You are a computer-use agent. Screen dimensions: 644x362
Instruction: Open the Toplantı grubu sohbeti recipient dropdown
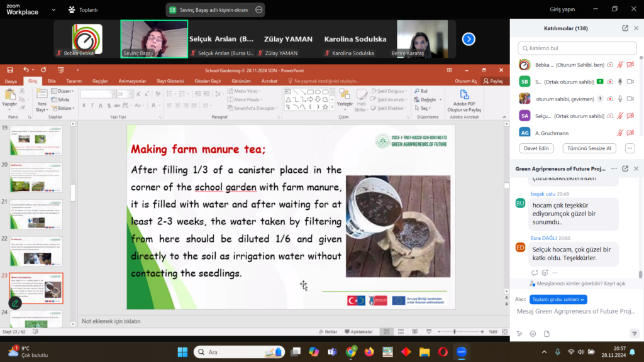(558, 299)
